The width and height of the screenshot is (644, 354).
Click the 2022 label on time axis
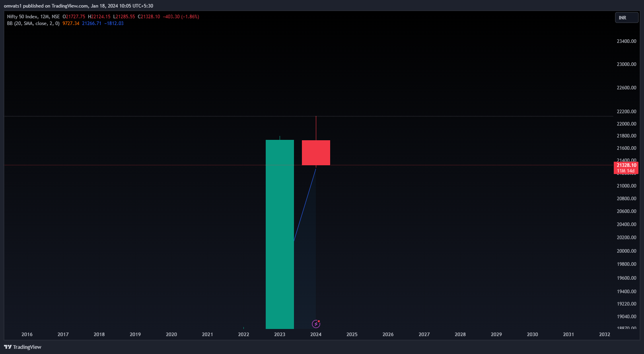[243, 335]
